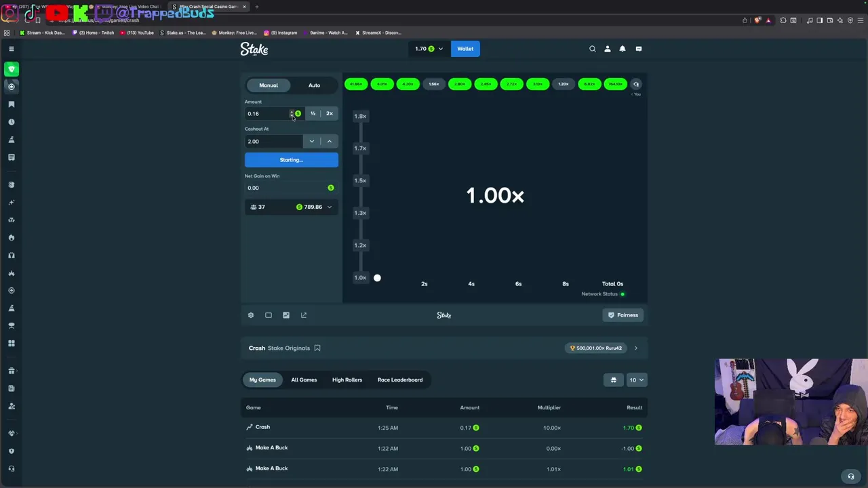Open the user profile icon in header
Viewport: 868px width, 488px height.
[608, 49]
